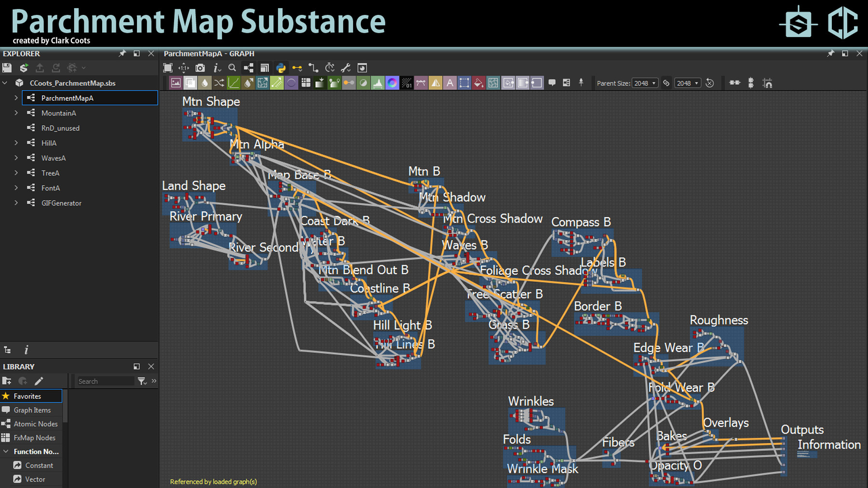Screen dimensions: 868x488
Task: Take a graph snapshot with the camera icon
Action: 200,68
